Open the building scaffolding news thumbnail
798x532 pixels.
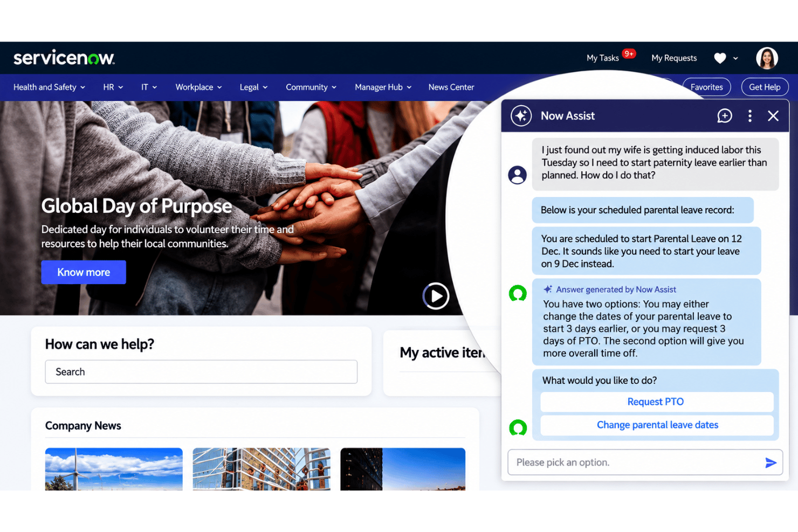(x=262, y=469)
